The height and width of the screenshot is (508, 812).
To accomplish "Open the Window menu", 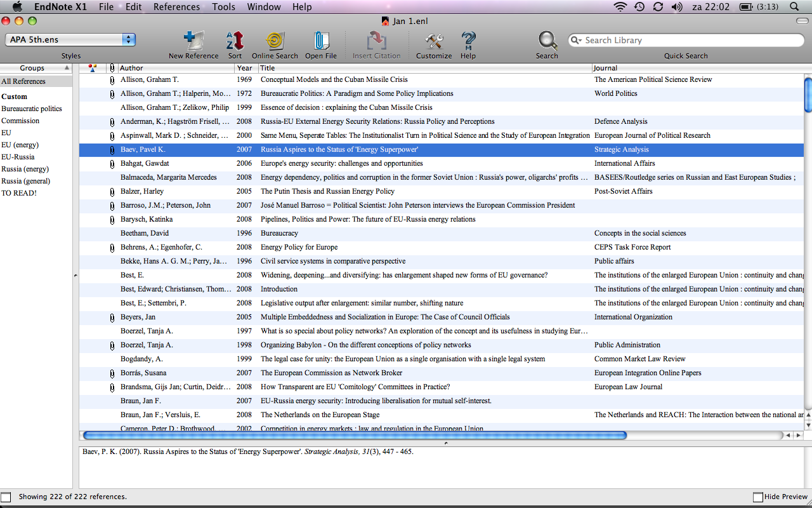I will click(x=264, y=7).
